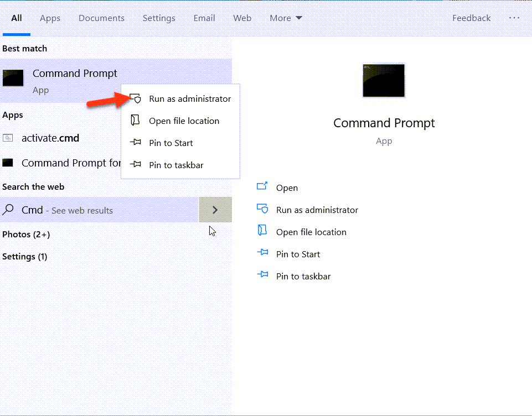Switch to the Documents tab
Image resolution: width=532 pixels, height=416 pixels.
pos(101,18)
